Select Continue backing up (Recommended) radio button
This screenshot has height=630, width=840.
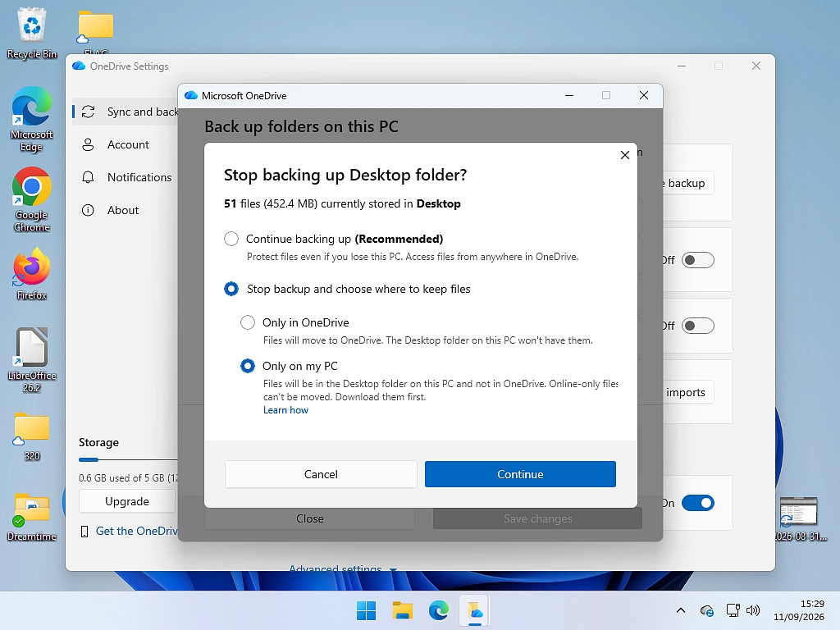[x=231, y=239]
